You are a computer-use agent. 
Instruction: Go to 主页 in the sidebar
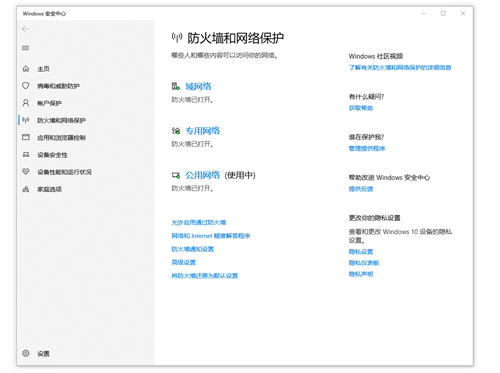click(x=43, y=69)
